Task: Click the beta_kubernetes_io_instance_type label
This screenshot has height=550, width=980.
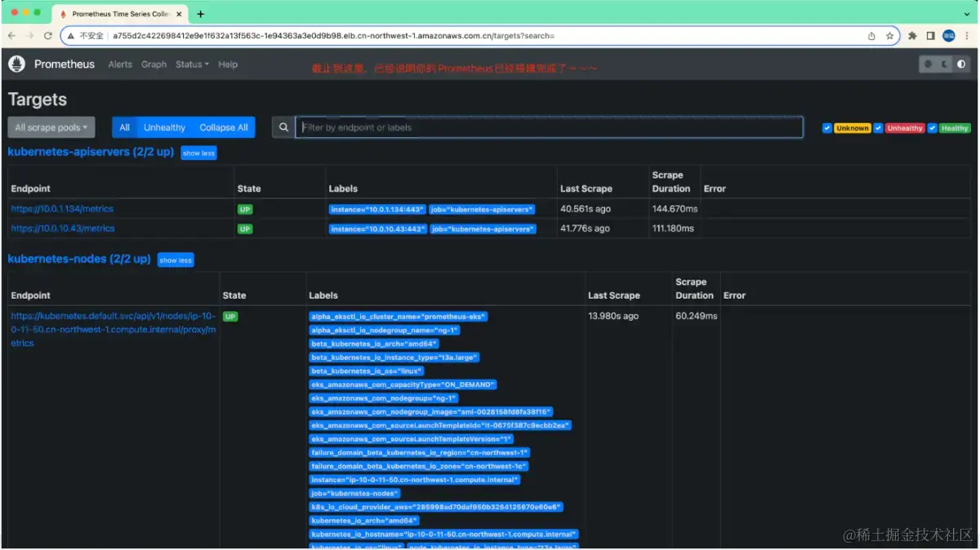Action: click(x=394, y=357)
